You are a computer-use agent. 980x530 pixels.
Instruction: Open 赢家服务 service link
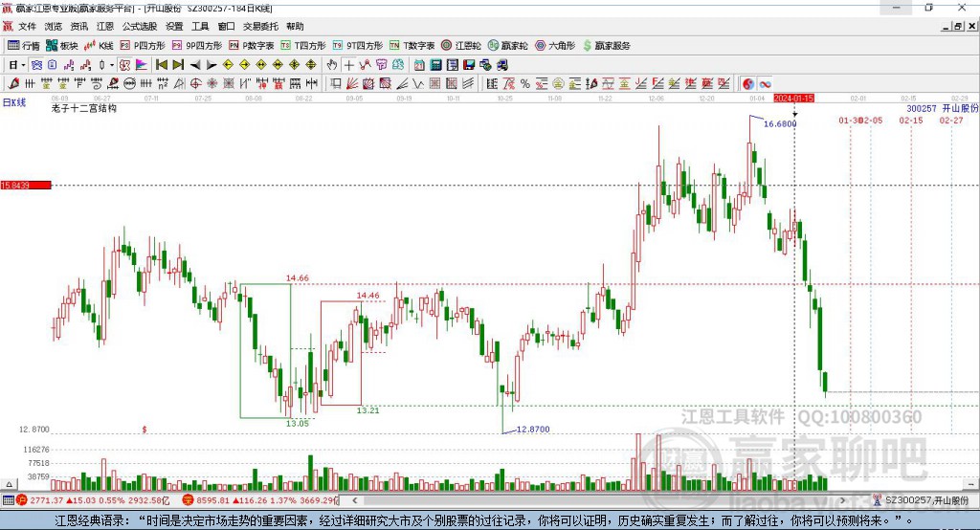point(606,46)
